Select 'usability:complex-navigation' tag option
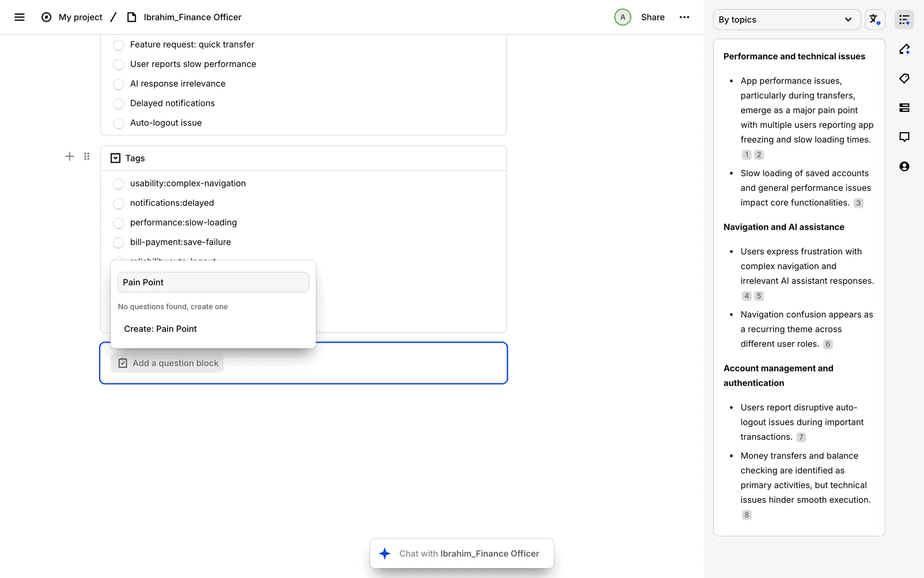 [x=118, y=184]
